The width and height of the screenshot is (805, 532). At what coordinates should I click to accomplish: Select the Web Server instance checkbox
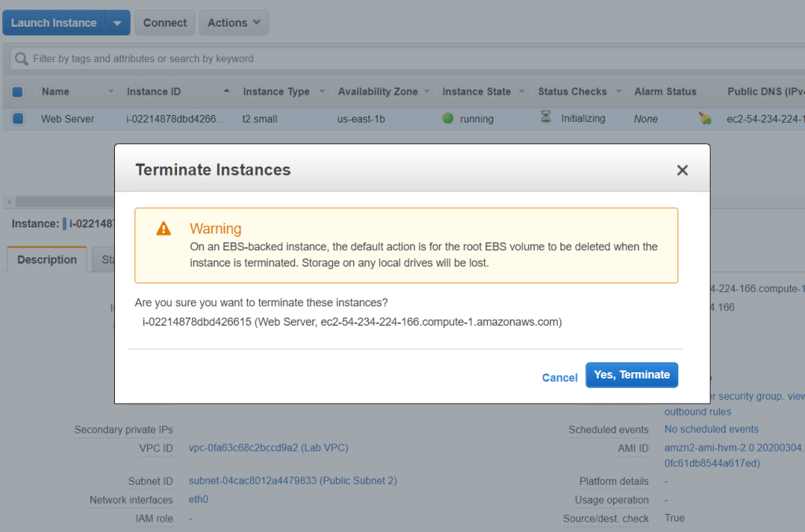tap(18, 119)
